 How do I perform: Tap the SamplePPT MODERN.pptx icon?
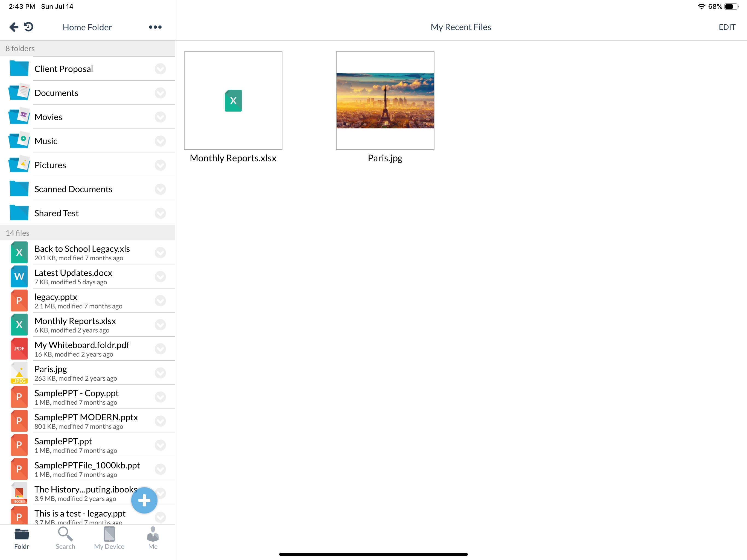[x=19, y=421]
